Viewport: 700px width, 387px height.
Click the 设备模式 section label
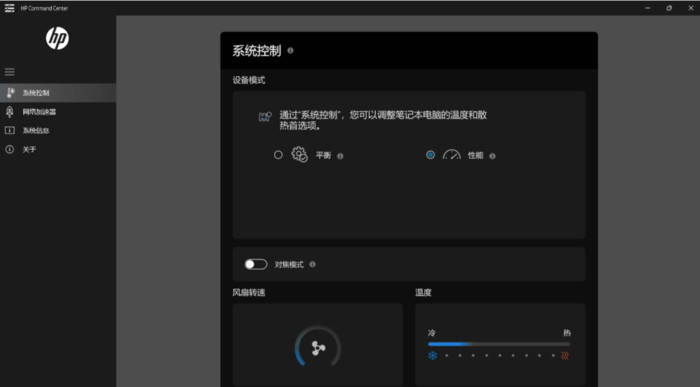click(249, 80)
